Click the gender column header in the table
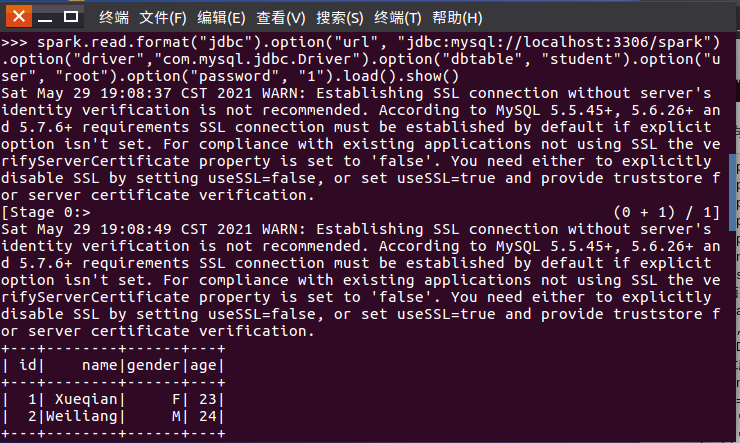 [153, 365]
